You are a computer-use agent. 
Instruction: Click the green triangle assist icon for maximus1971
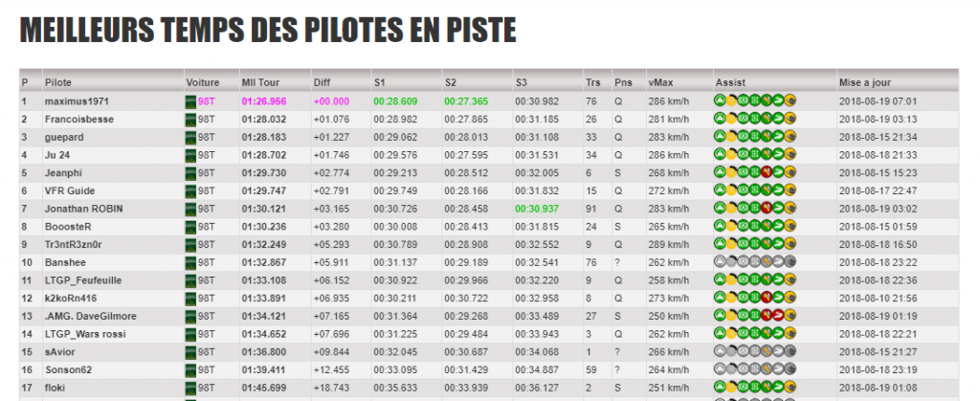coord(720,100)
